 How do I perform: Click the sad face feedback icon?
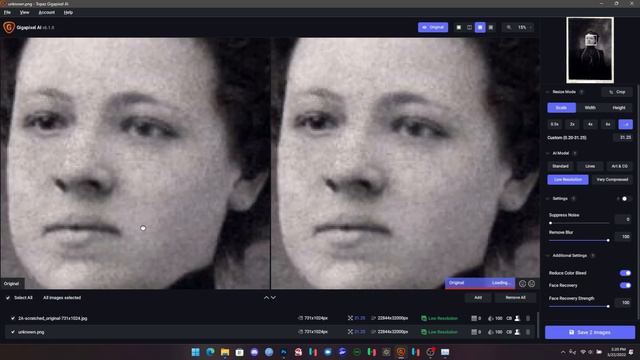click(x=531, y=283)
